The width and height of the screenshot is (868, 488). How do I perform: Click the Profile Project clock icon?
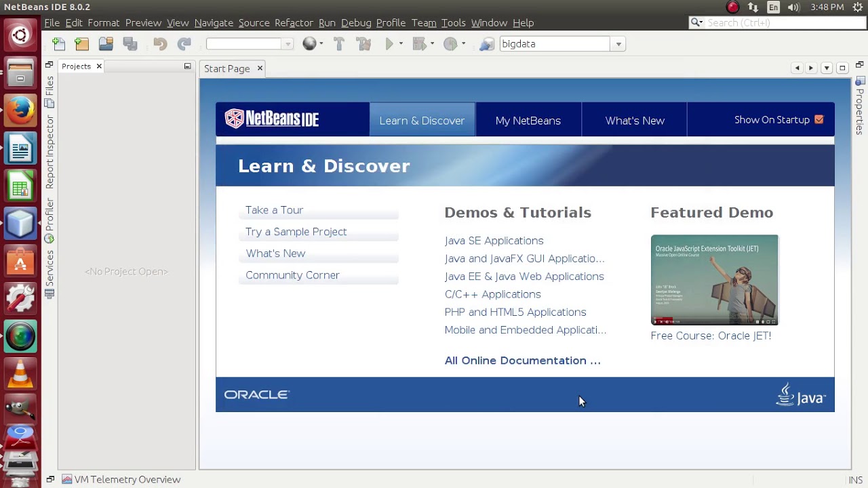(450, 44)
